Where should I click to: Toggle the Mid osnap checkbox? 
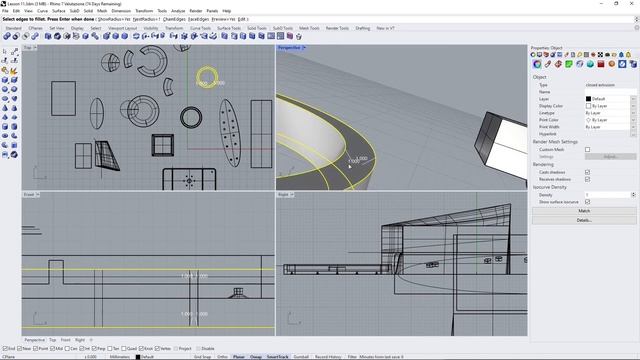(x=52, y=349)
